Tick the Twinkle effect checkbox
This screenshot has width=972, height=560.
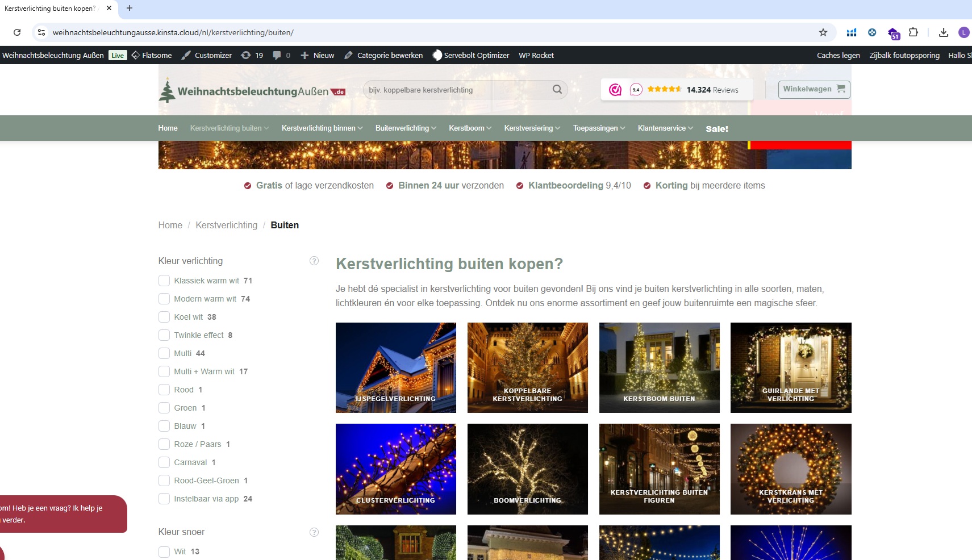click(164, 335)
